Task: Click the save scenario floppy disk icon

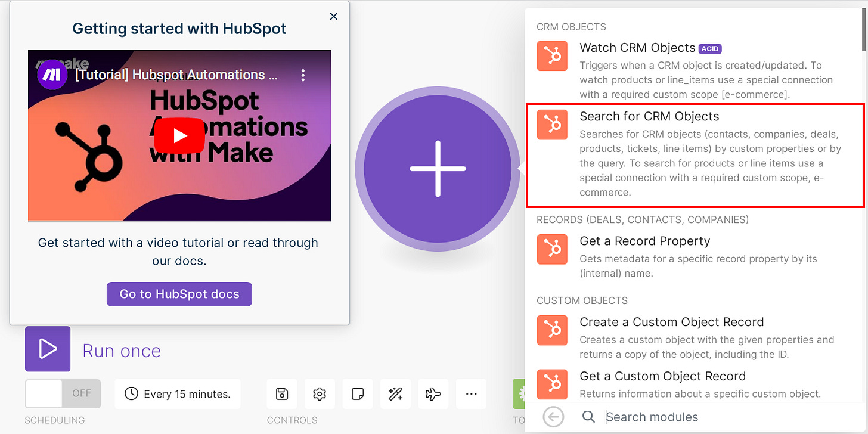Action: [282, 394]
